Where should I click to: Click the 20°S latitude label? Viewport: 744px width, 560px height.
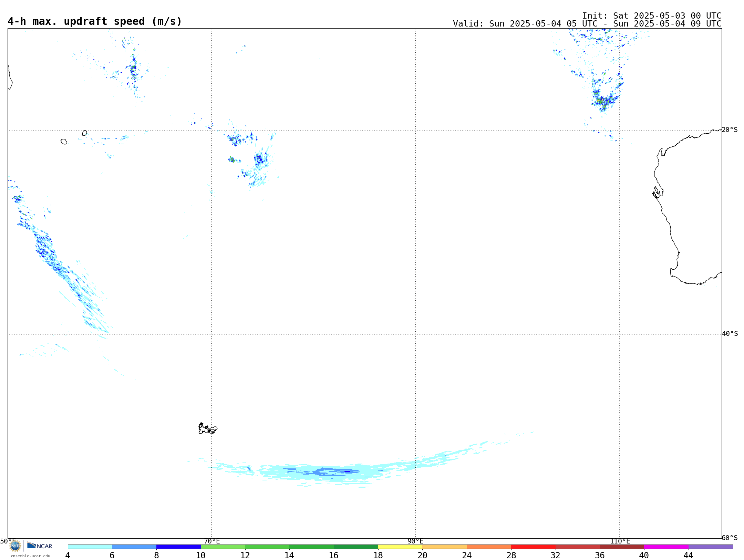click(730, 130)
